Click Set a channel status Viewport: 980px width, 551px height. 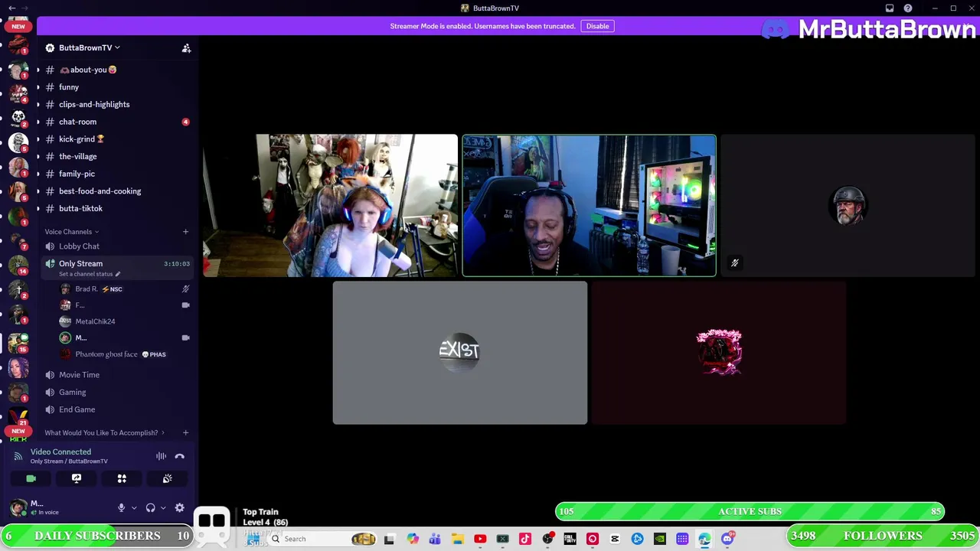pos(90,274)
